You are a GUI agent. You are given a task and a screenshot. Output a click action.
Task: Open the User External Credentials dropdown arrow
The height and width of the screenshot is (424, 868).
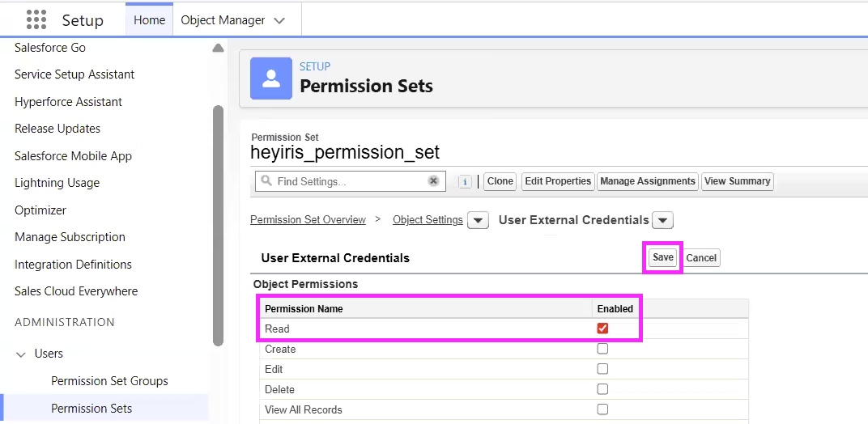[662, 221]
